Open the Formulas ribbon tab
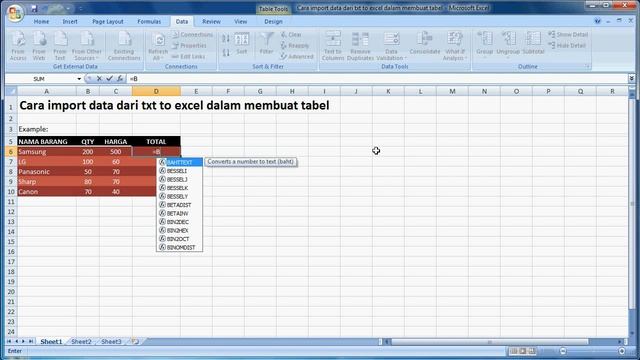 click(149, 22)
